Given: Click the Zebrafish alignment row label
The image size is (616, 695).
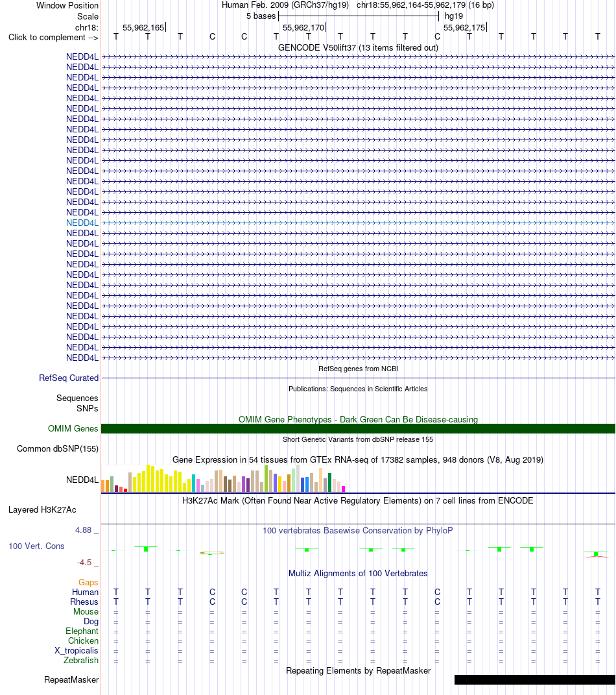Looking at the screenshot, I should pyautogui.click(x=81, y=661).
